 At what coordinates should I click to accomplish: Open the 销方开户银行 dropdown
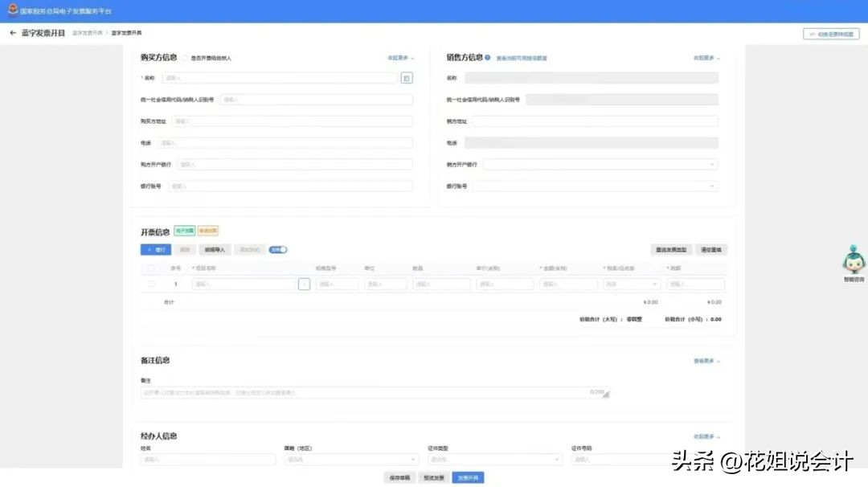click(600, 165)
